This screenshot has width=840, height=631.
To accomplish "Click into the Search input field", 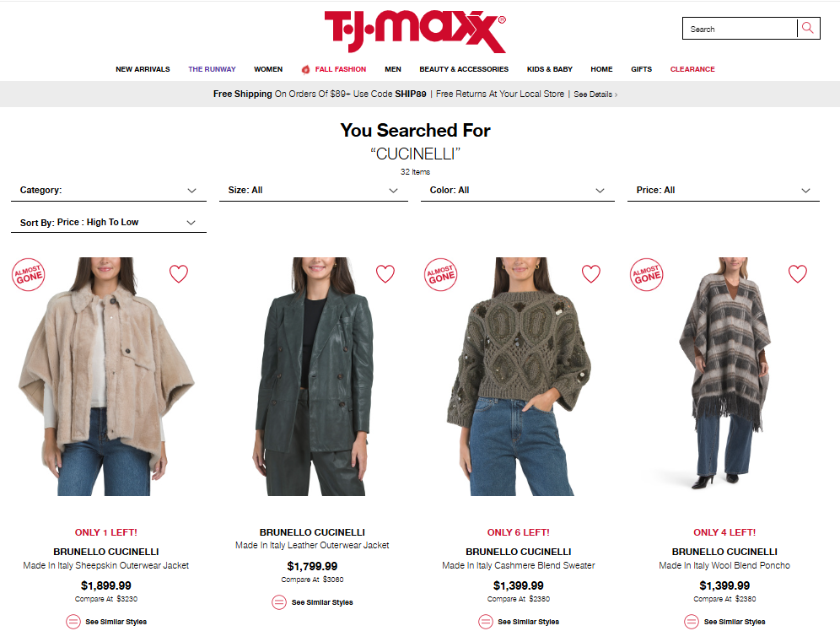I will 740,29.
